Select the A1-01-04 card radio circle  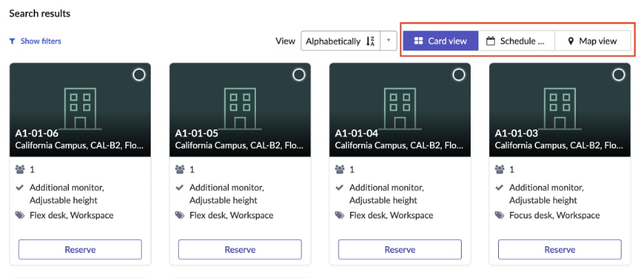(x=458, y=75)
